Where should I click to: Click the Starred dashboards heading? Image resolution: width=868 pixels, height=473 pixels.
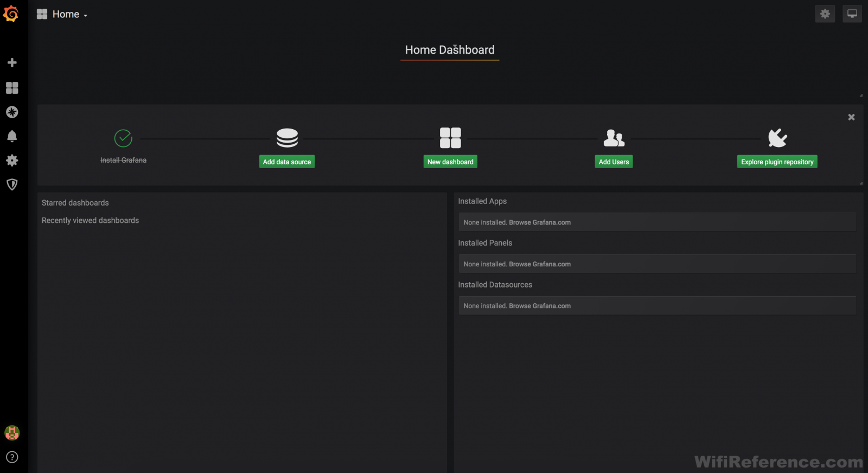click(75, 203)
